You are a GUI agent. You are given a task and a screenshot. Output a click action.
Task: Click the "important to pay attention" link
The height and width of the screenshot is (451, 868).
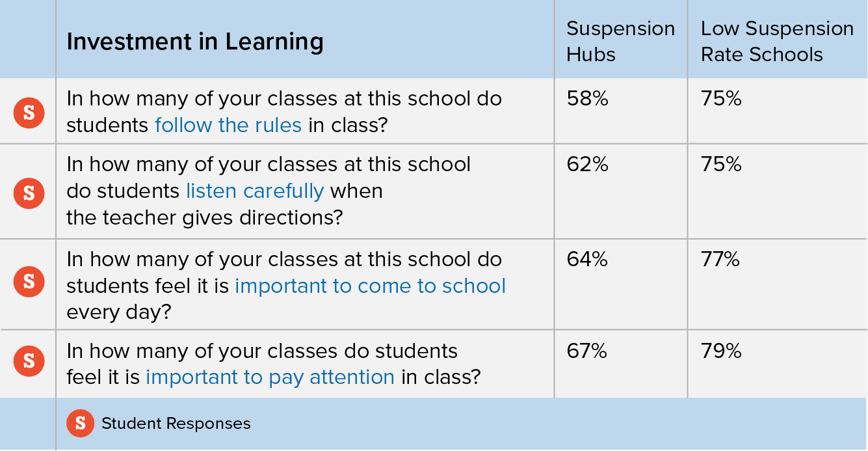(x=270, y=377)
